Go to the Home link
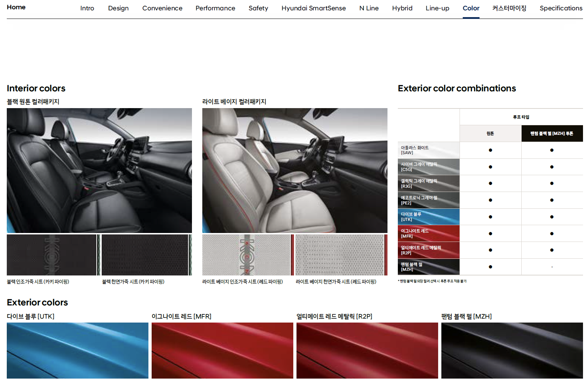Image resolution: width=588 pixels, height=385 pixels. point(16,7)
